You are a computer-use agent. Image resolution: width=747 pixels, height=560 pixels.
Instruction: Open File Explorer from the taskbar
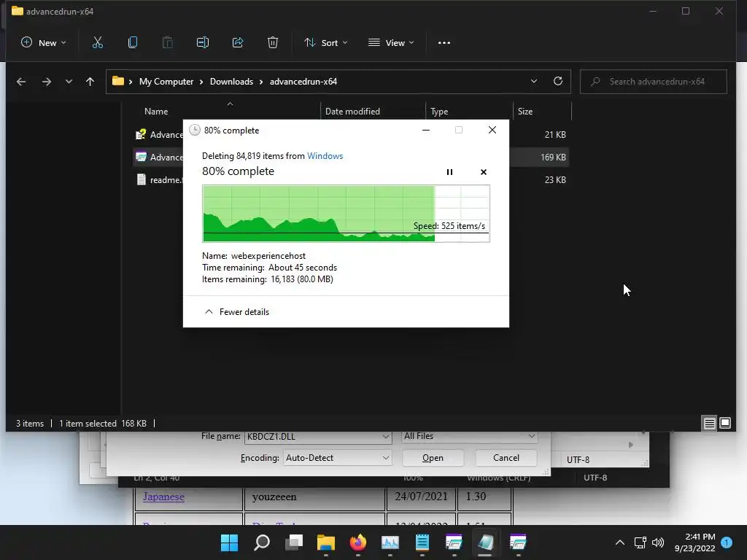point(326,542)
